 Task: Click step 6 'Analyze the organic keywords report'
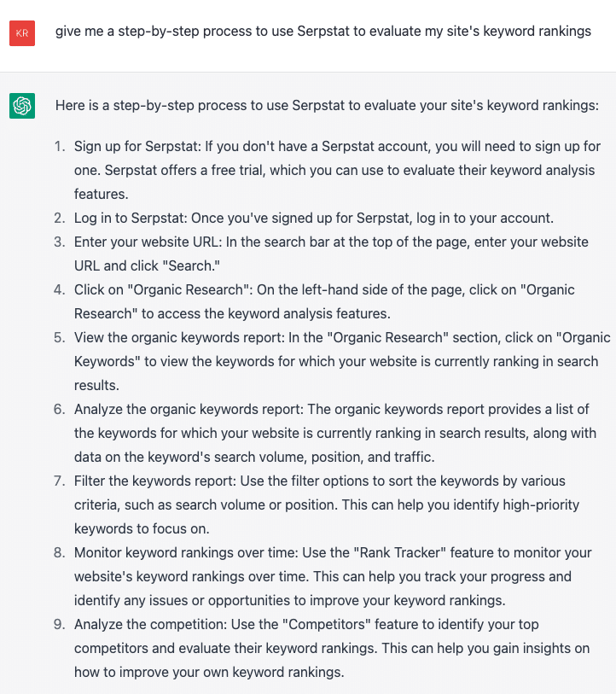pos(192,409)
